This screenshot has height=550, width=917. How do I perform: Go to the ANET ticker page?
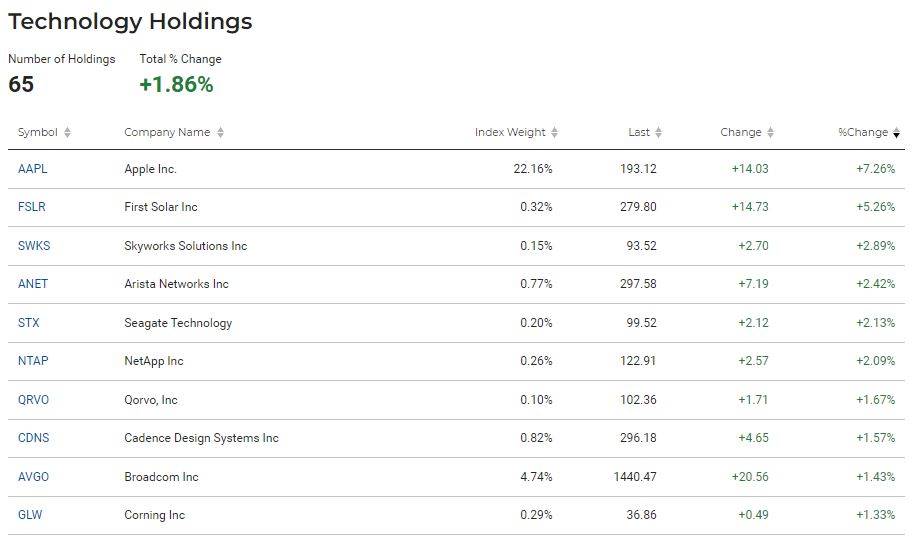[x=33, y=284]
